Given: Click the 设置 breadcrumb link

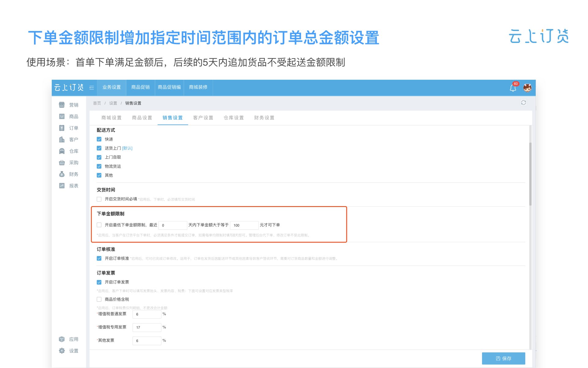Looking at the screenshot, I should 113,103.
